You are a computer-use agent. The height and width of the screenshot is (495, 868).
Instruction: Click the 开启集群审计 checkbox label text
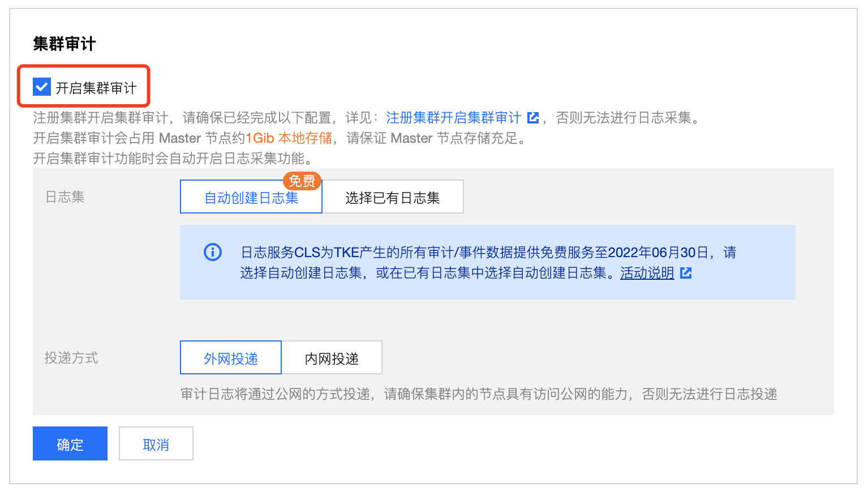96,88
